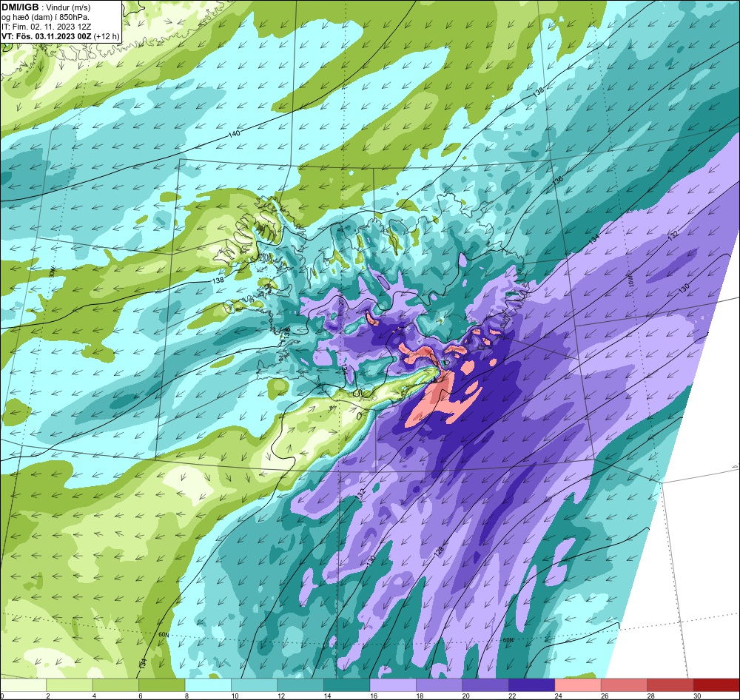Click the 8–10 m/s light cyan swatch
Viewport: 740px width, 700px height.
pyautogui.click(x=208, y=684)
